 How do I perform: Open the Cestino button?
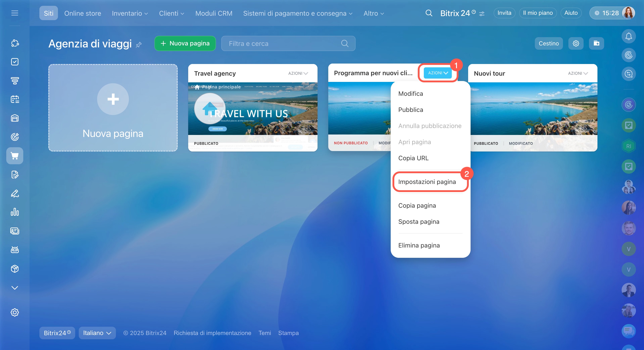click(x=548, y=43)
